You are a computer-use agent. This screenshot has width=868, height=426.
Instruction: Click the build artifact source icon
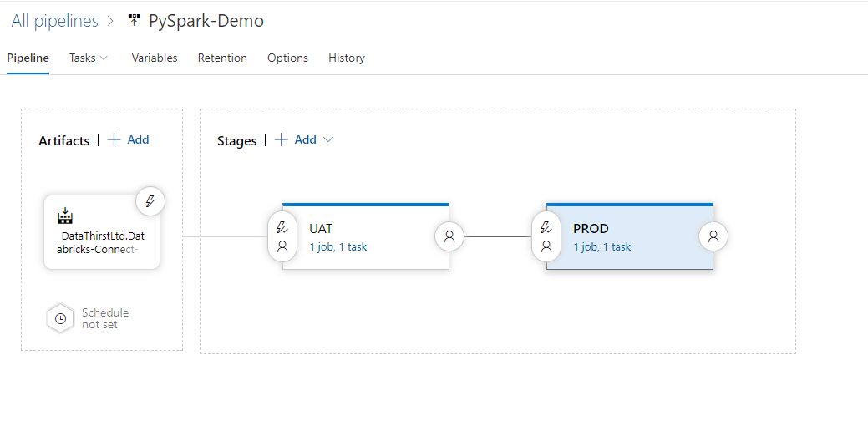(x=65, y=216)
